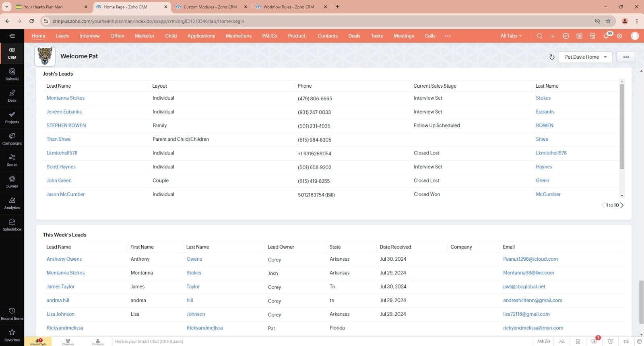Open Contacts in bottom chat bar
The height and width of the screenshot is (346, 644).
point(98,342)
